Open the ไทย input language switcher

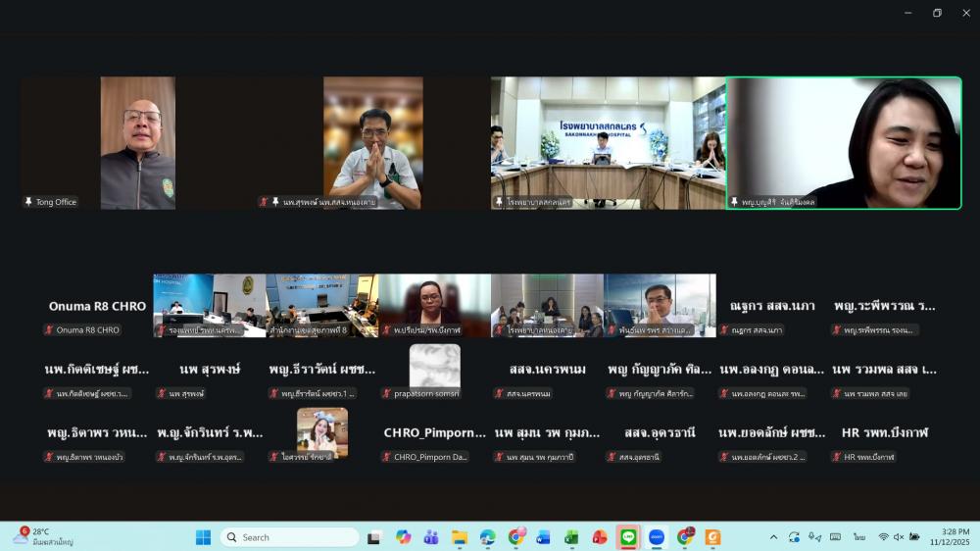858,537
